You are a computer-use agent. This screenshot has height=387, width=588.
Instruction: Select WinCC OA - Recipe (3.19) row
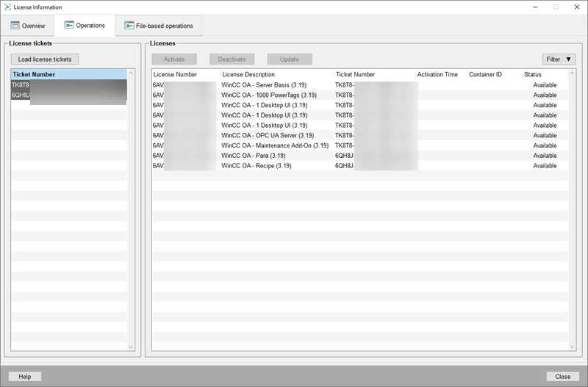coord(360,165)
